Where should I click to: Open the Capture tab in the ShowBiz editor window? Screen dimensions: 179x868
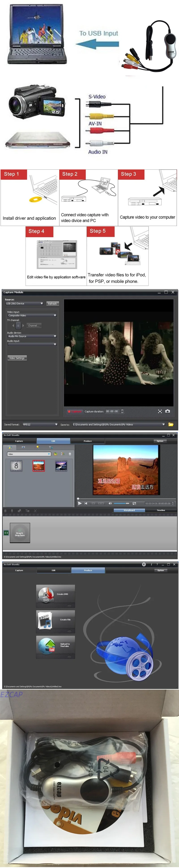click(19, 441)
